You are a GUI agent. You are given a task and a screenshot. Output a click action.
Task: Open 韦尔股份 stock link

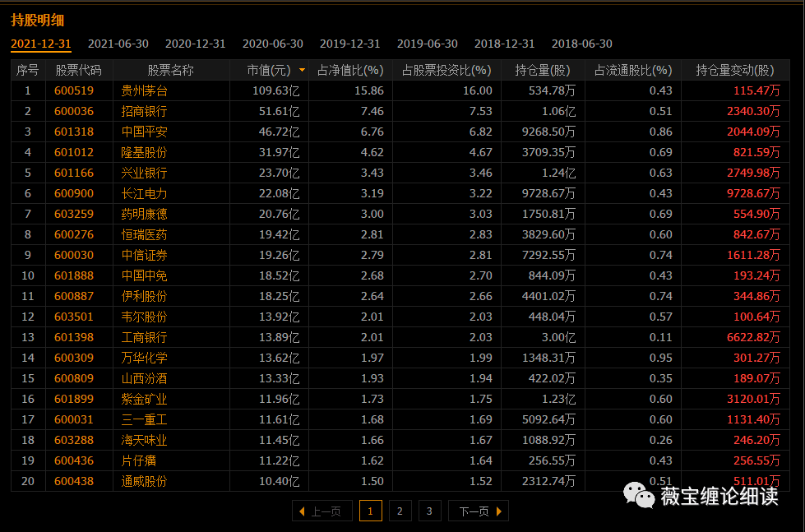click(x=144, y=317)
